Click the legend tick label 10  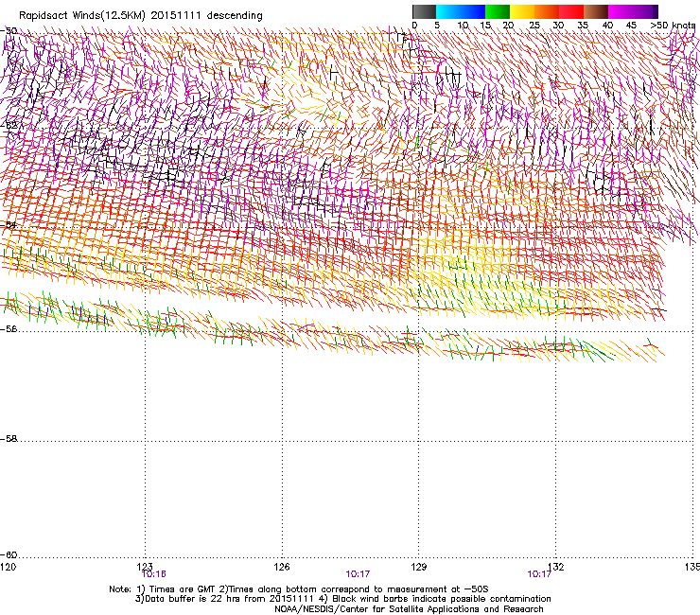pos(463,26)
